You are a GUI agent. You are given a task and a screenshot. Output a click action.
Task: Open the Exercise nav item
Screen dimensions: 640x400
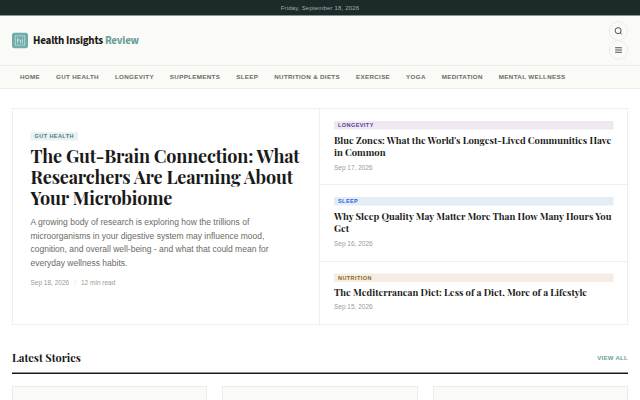(373, 77)
